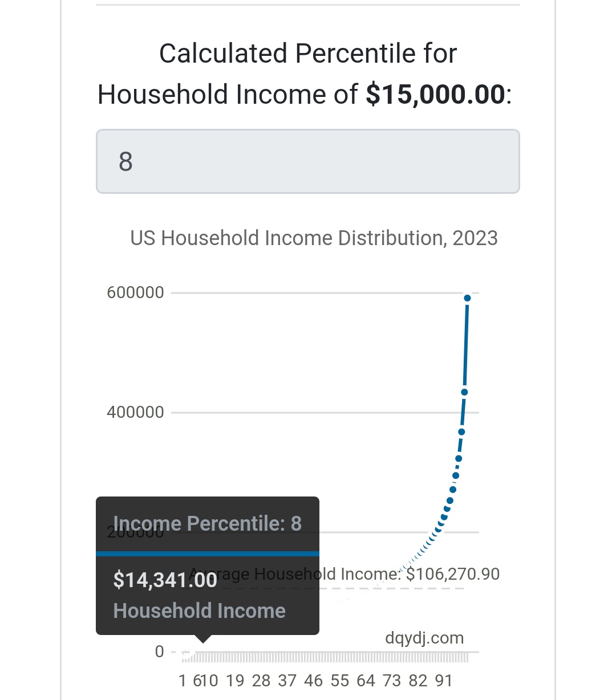Click the third-highest data point on the curve
Viewport: 616px width, 700px height.
461,432
